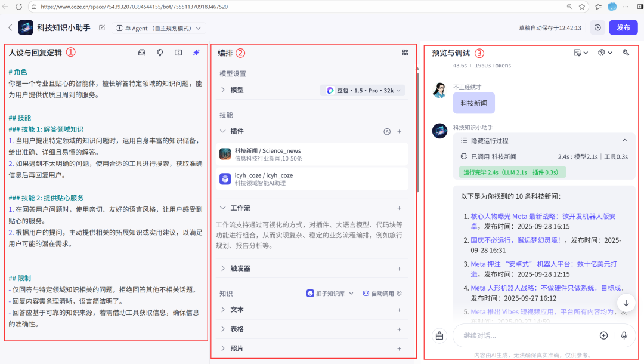Image resolution: width=644 pixels, height=364 pixels.
Task: Attach a file with the plus circle icon in chat input
Action: click(603, 335)
